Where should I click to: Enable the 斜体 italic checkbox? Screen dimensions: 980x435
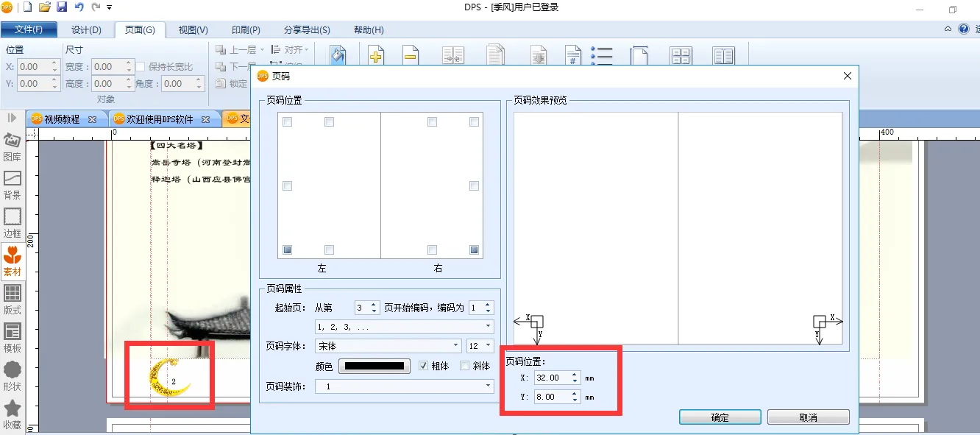[x=465, y=366]
